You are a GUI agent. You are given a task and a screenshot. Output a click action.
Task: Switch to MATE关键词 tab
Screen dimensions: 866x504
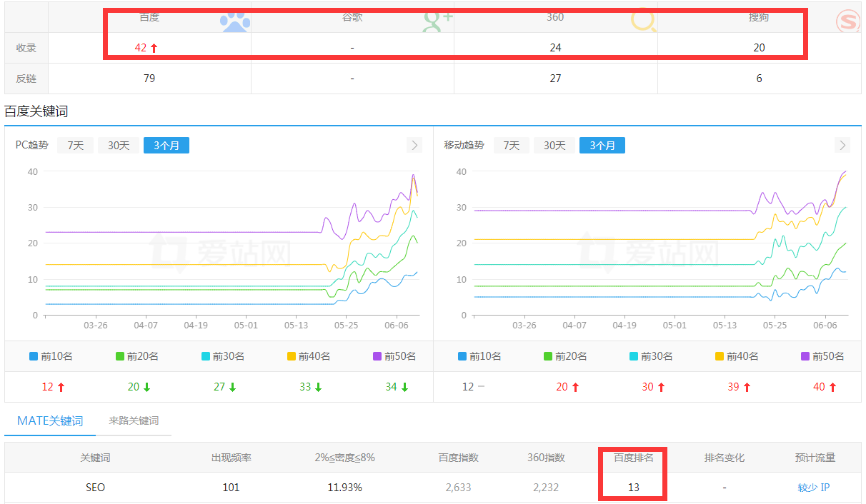[50, 420]
